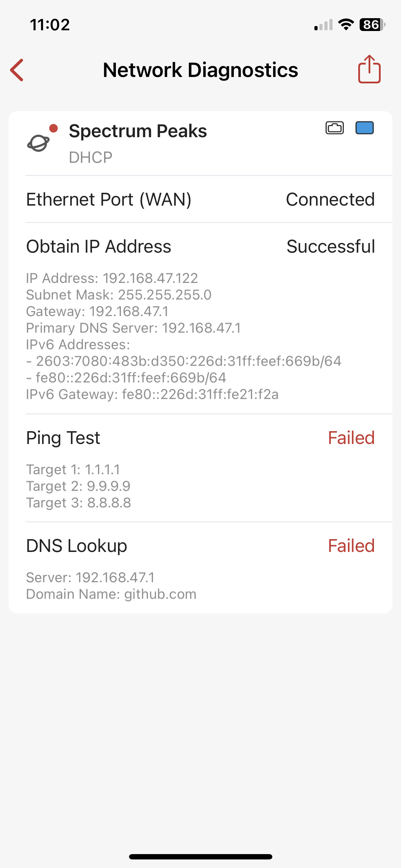Tap the red dot status indicator

click(x=53, y=128)
